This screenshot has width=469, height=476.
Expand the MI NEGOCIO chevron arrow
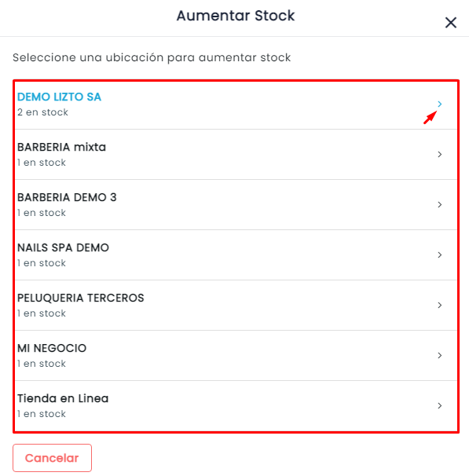(440, 356)
